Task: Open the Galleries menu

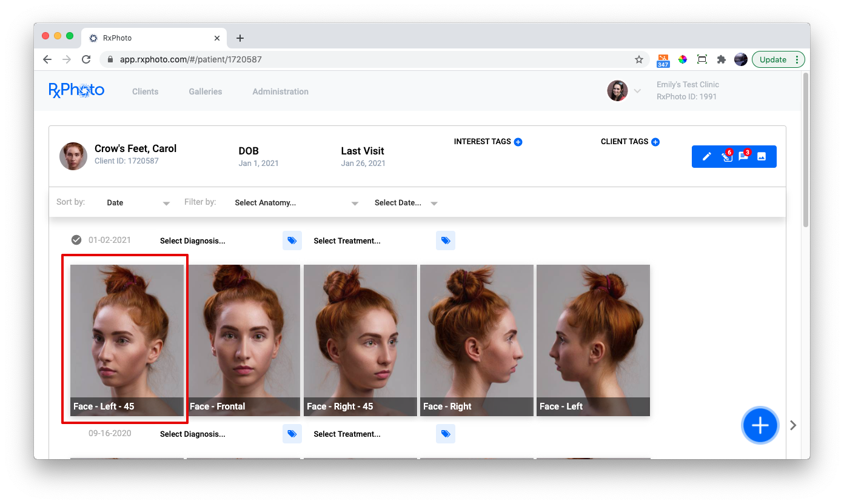Action: (x=206, y=91)
